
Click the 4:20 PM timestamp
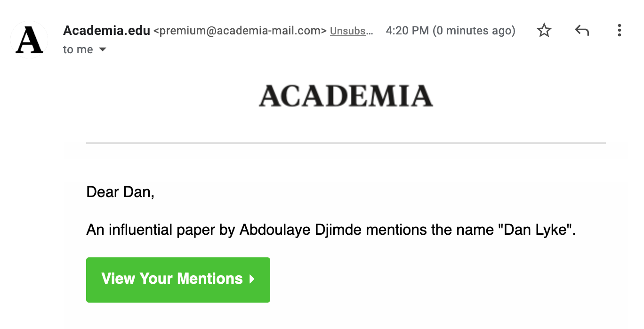point(407,31)
